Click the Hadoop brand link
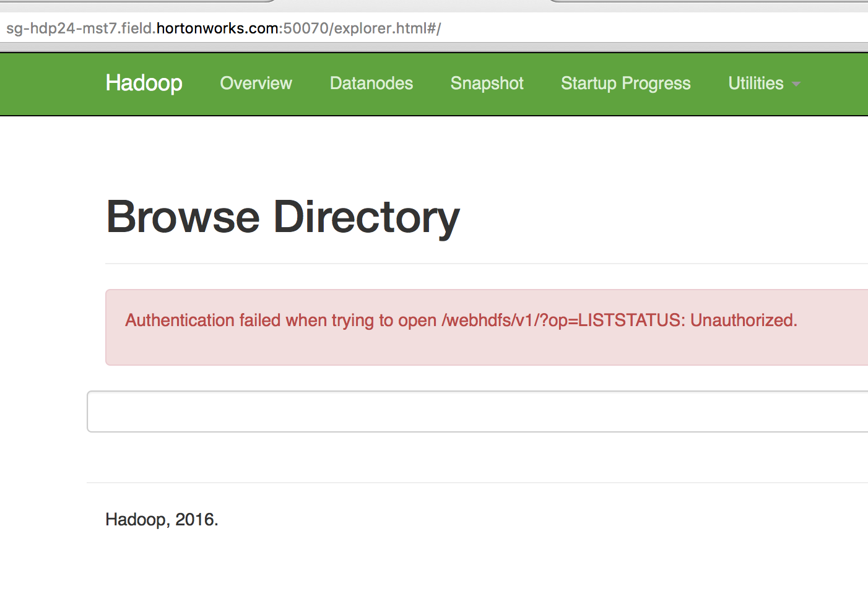This screenshot has width=868, height=599. (x=144, y=83)
